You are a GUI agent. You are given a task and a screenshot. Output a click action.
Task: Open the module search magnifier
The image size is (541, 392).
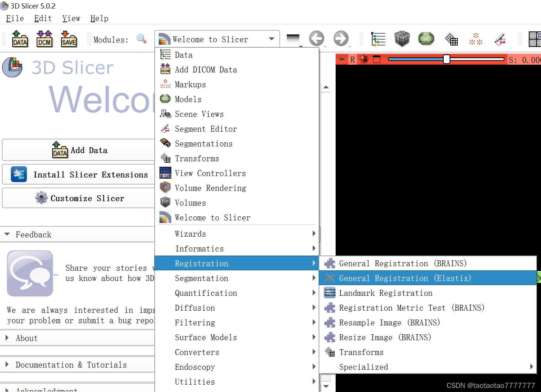click(141, 38)
